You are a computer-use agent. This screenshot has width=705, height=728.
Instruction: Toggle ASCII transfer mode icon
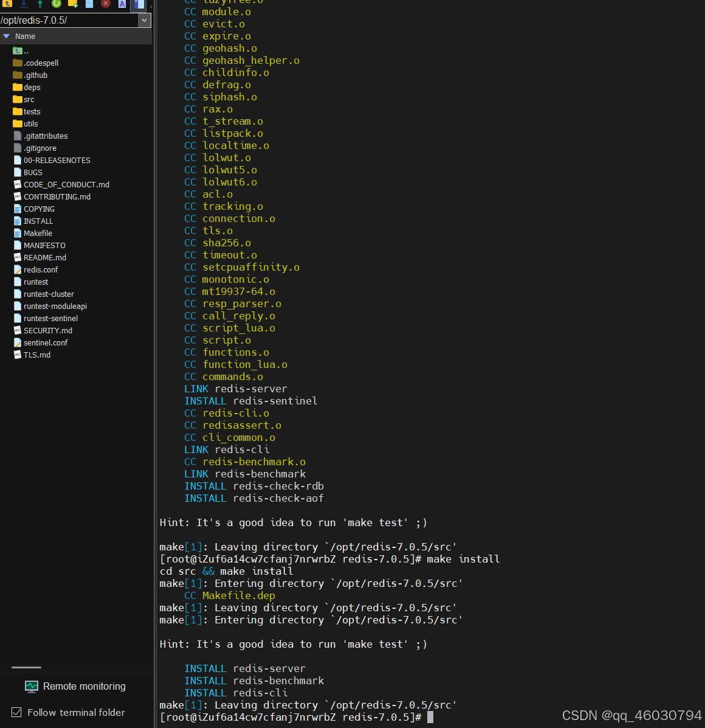[122, 4]
